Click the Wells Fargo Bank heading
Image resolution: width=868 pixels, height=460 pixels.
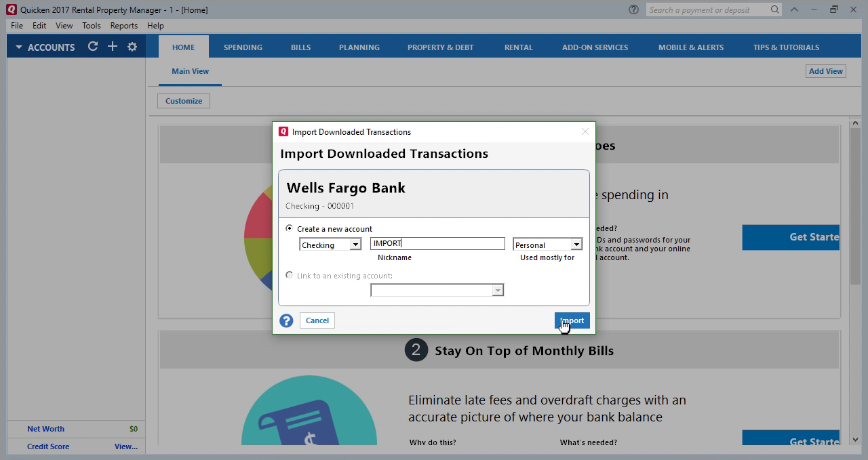point(346,188)
